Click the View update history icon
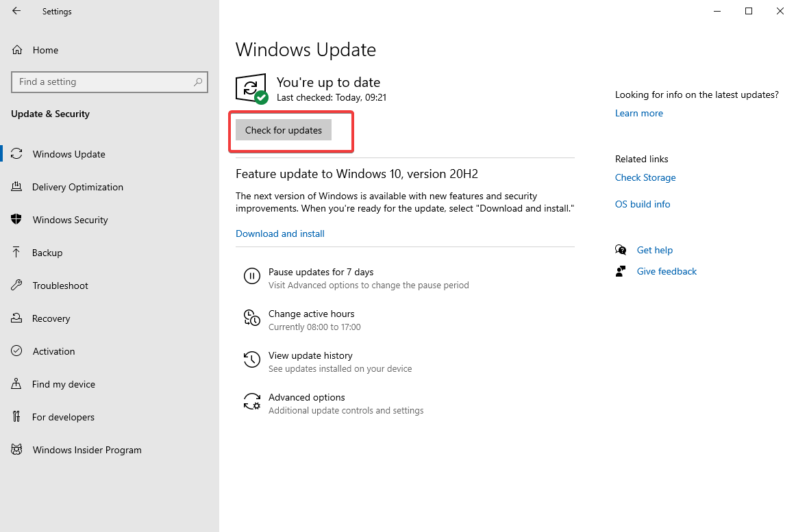The height and width of the screenshot is (532, 796). (252, 359)
